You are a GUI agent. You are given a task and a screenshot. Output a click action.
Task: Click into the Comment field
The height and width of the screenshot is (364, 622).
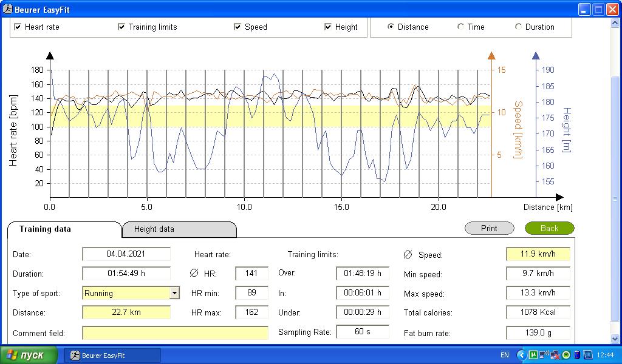(x=176, y=332)
